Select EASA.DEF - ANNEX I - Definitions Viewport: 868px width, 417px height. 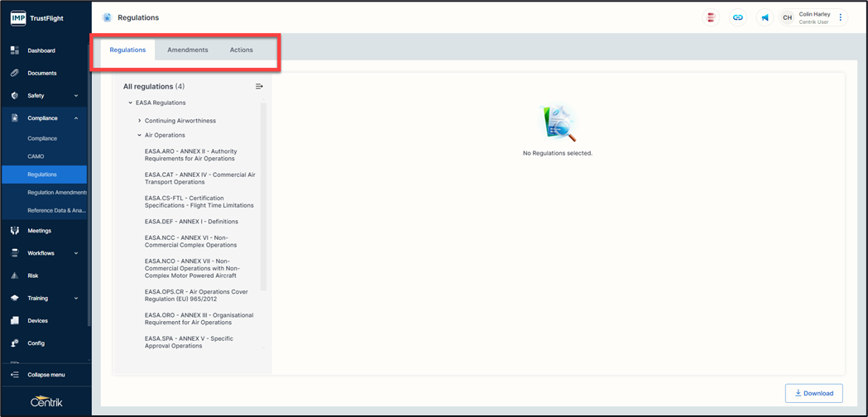point(191,222)
